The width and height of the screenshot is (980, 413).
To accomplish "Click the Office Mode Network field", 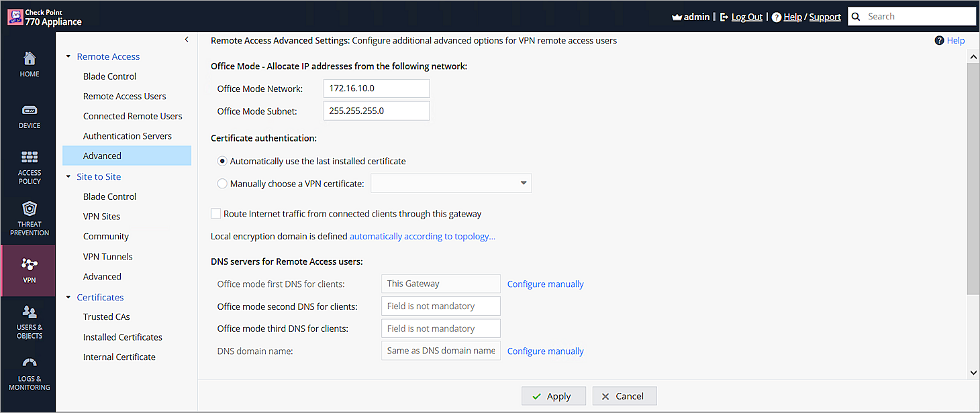I will click(x=376, y=88).
